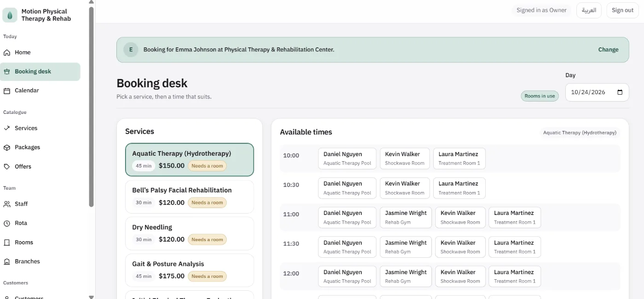Viewport: 644px width, 299px height.
Task: Click the sidebar scroll-down arrow
Action: pyautogui.click(x=92, y=297)
